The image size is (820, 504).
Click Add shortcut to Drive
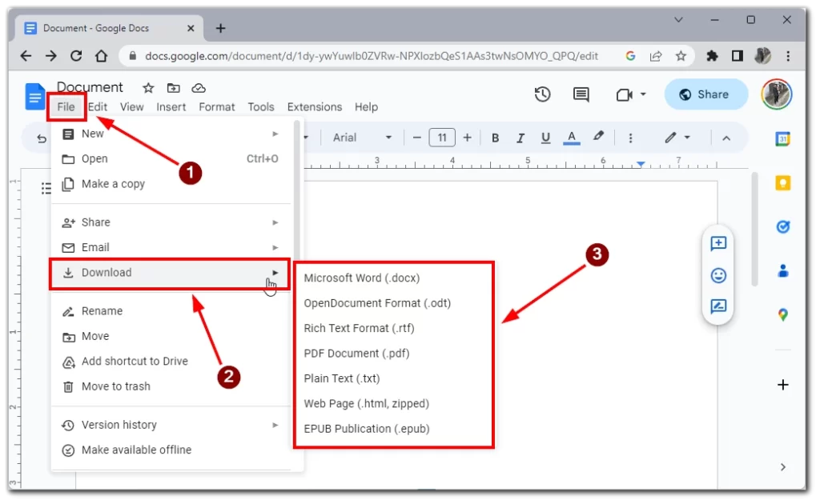pos(171,362)
